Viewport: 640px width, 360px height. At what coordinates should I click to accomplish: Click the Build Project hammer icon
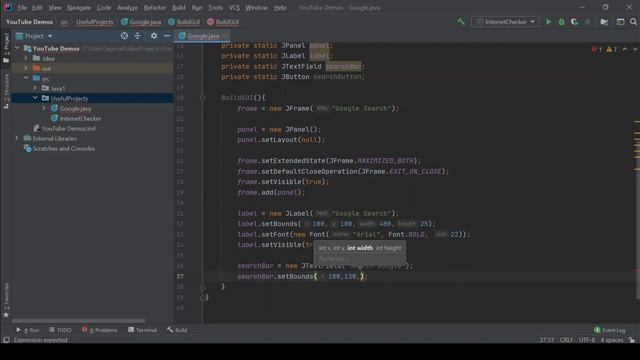(x=461, y=22)
